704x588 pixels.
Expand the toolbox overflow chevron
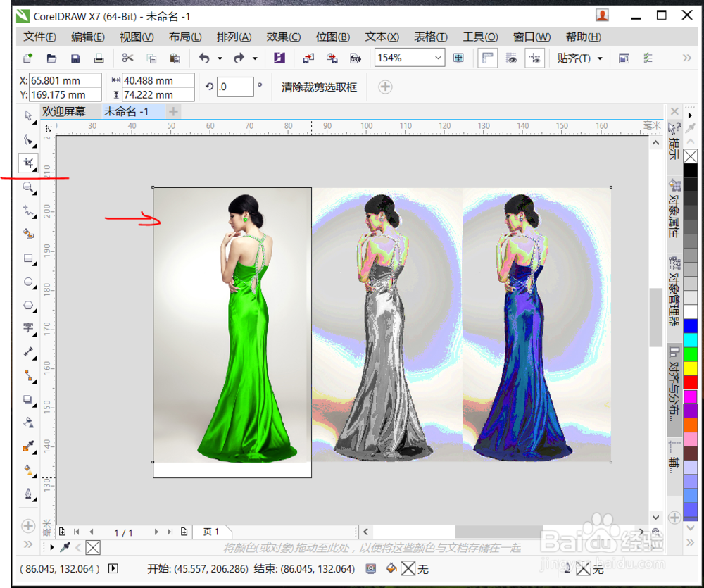click(28, 544)
